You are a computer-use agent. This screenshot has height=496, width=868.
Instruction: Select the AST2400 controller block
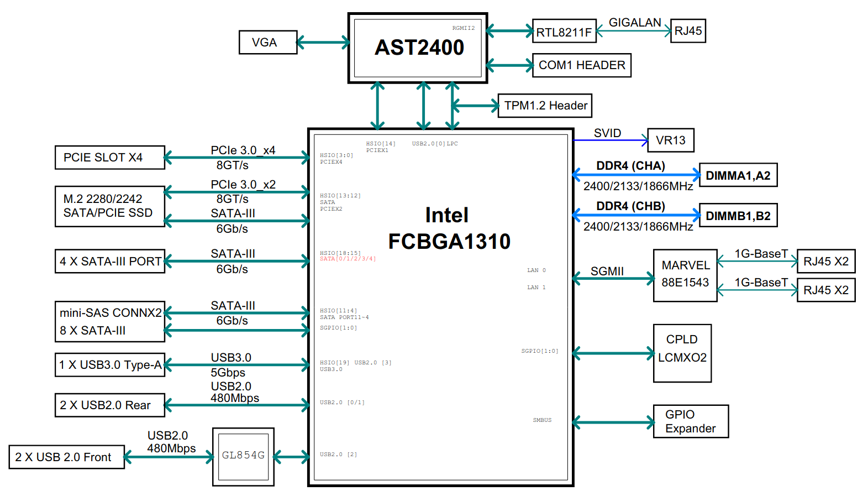[418, 48]
